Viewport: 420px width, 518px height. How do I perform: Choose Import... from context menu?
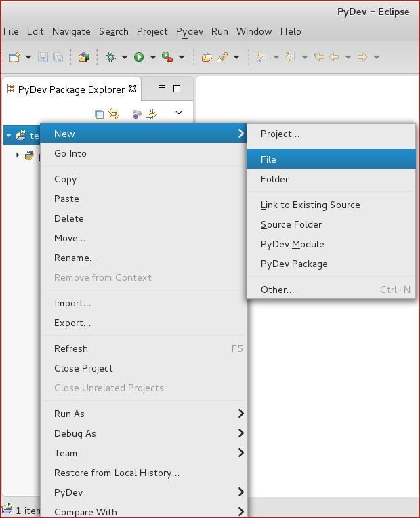[x=144, y=303]
